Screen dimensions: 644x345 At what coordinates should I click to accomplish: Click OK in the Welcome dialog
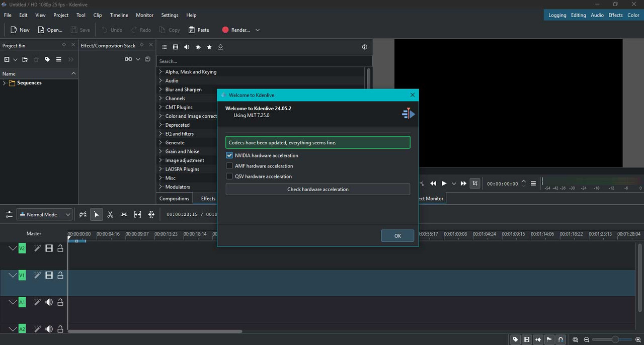397,236
